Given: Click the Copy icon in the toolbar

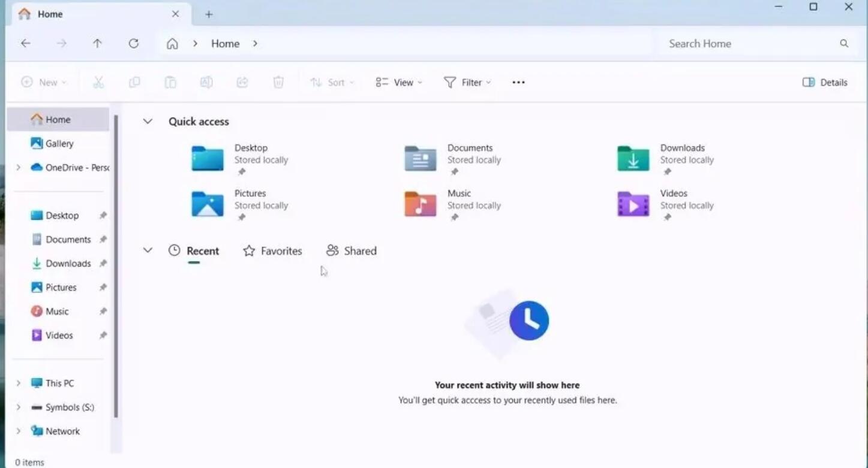Looking at the screenshot, I should point(134,82).
